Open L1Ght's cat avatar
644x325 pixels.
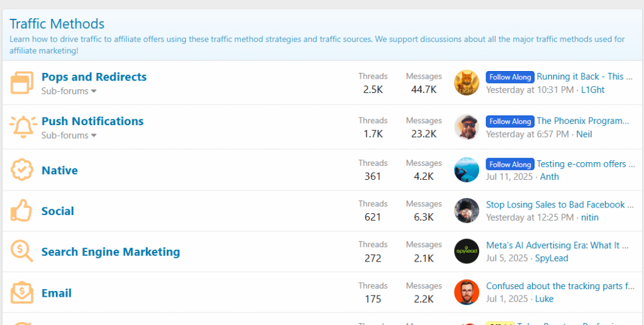tap(467, 83)
